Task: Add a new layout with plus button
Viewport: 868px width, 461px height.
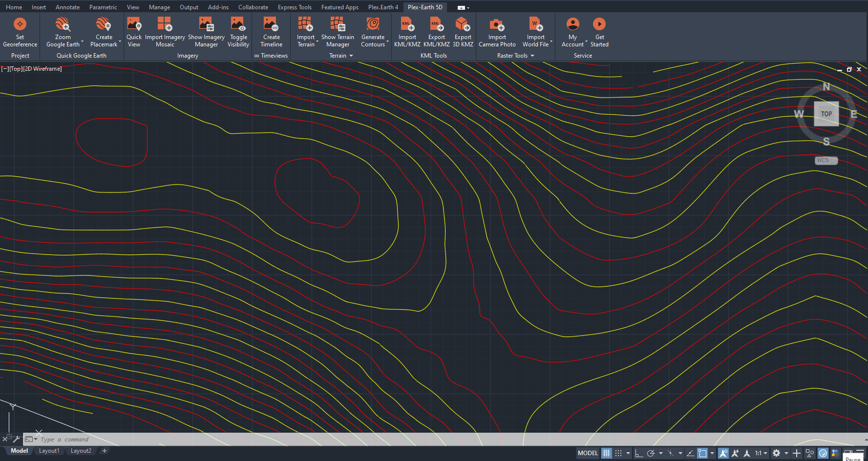Action: click(x=104, y=451)
